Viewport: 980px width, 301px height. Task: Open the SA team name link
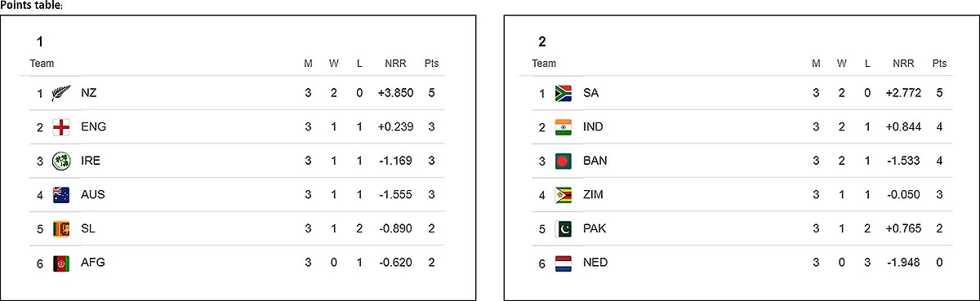click(x=591, y=93)
